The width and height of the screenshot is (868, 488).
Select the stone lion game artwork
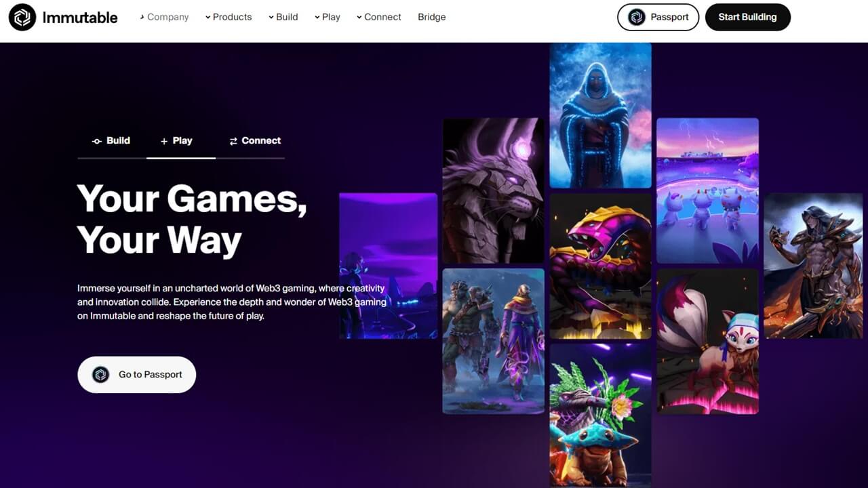point(494,190)
